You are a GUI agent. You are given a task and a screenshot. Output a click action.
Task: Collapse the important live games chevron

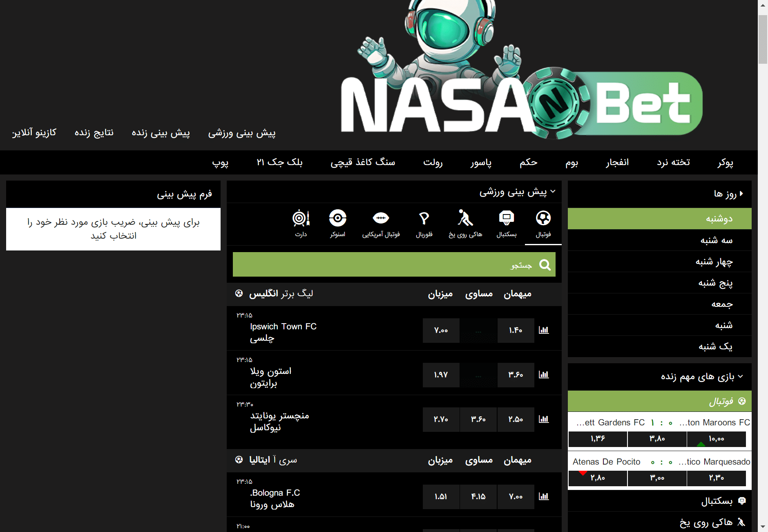tap(741, 376)
